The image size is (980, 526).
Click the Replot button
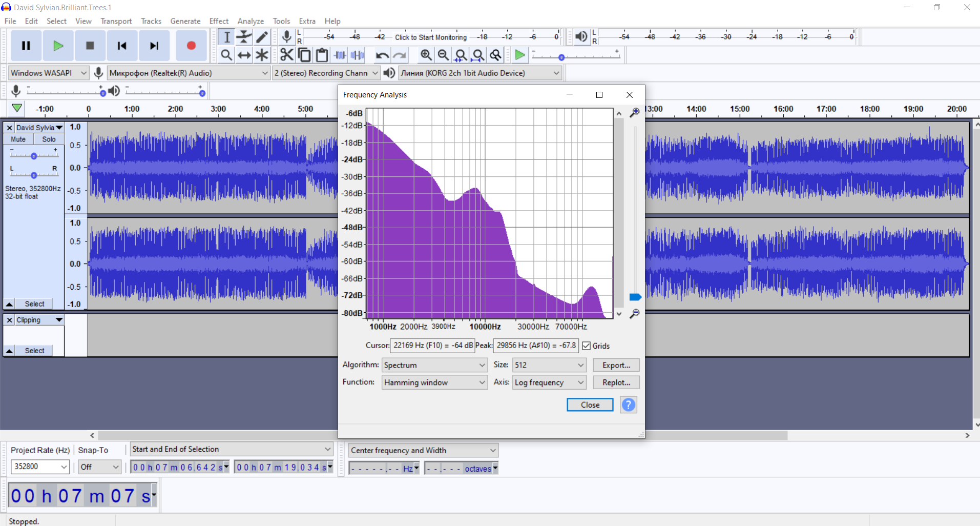click(x=616, y=382)
